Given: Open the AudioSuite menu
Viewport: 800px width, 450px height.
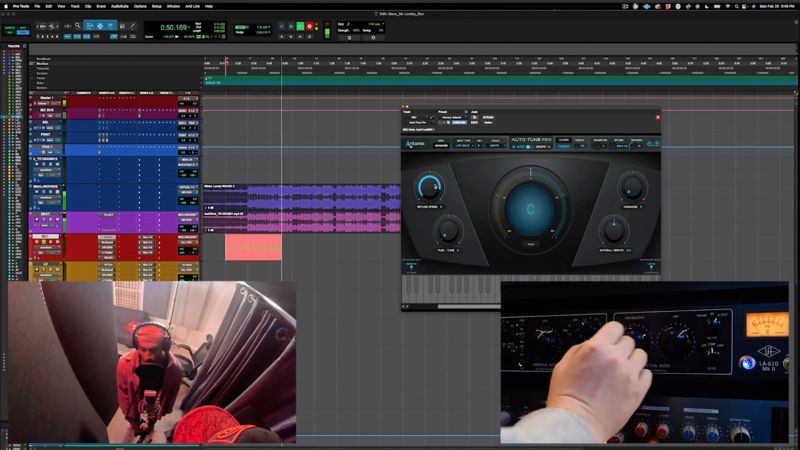Looking at the screenshot, I should point(120,6).
